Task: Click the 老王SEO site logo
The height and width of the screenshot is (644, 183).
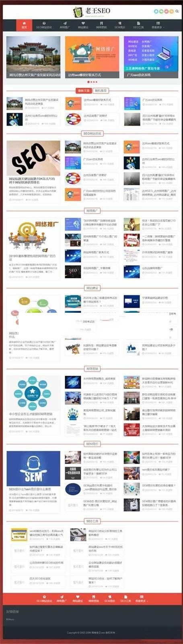Action: tap(92, 12)
